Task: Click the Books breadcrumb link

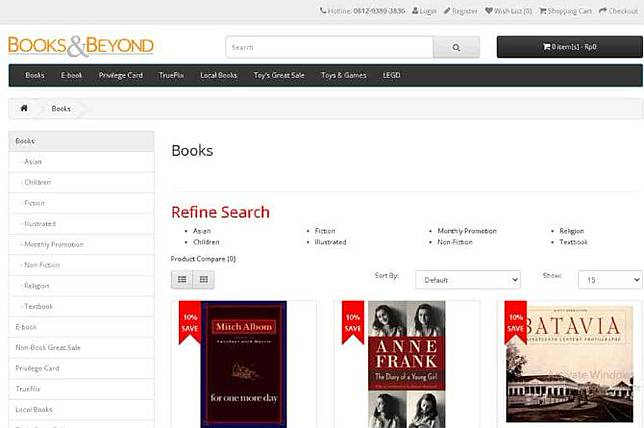Action: point(61,108)
